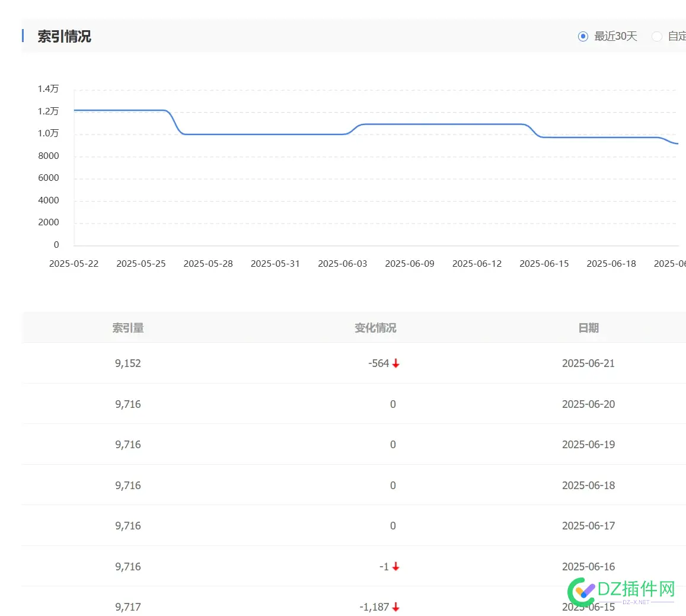
Task: Click the 2025-06-18 date table cell
Action: click(588, 486)
